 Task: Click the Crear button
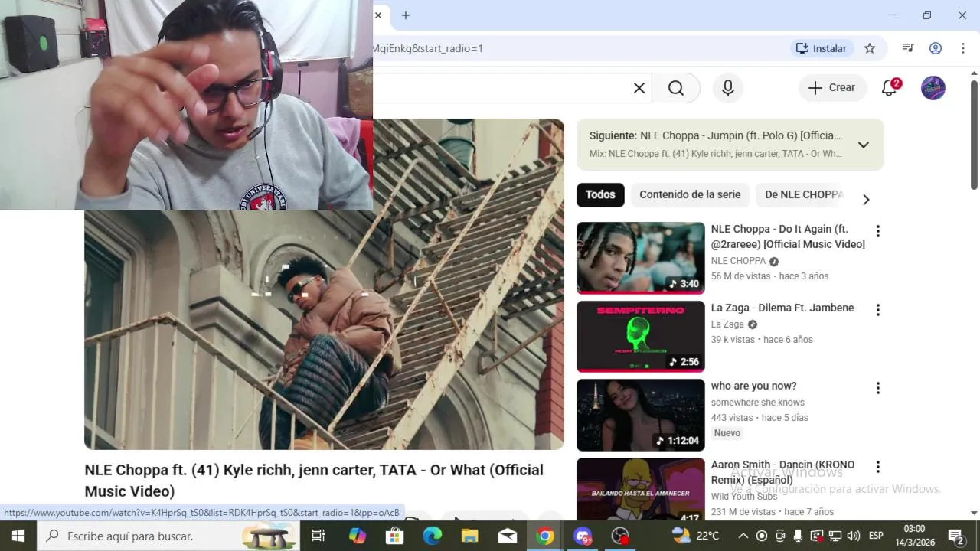pyautogui.click(x=832, y=88)
